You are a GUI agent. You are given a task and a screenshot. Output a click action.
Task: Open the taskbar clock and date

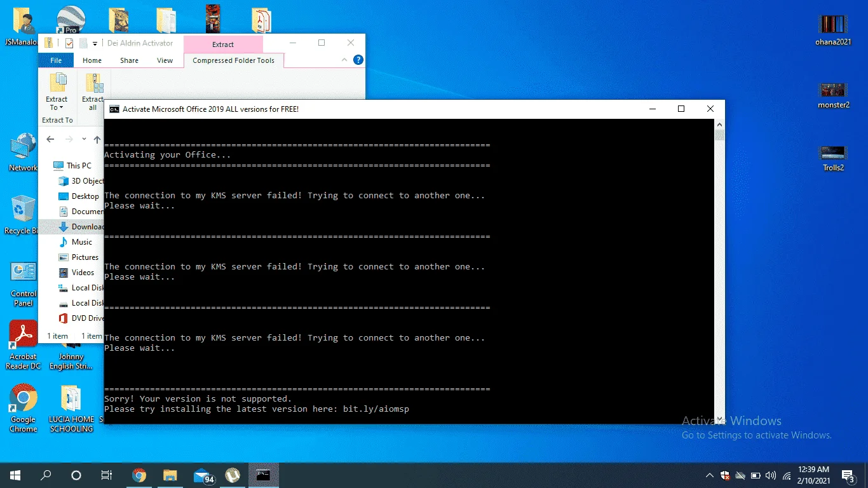tap(814, 475)
